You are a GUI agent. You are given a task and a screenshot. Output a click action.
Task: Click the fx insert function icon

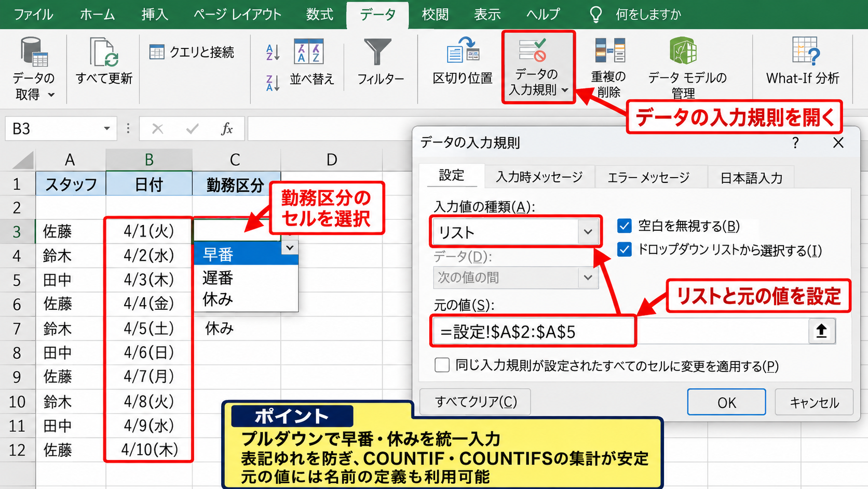pos(227,128)
